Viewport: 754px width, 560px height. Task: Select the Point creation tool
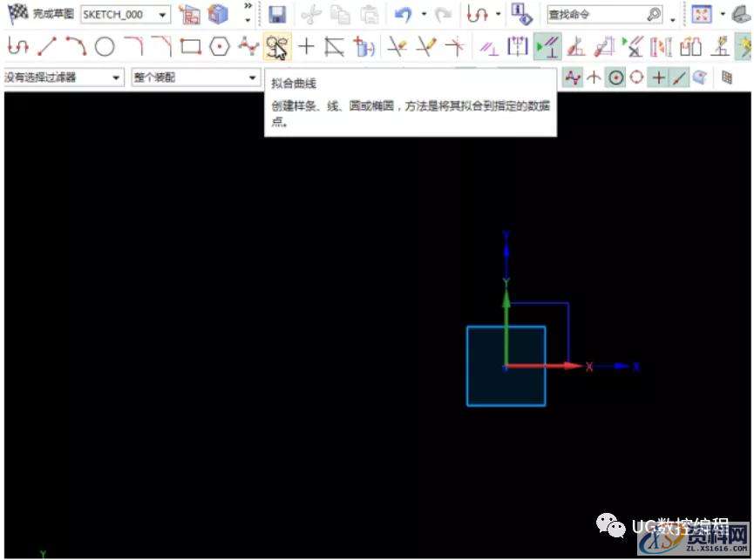306,47
